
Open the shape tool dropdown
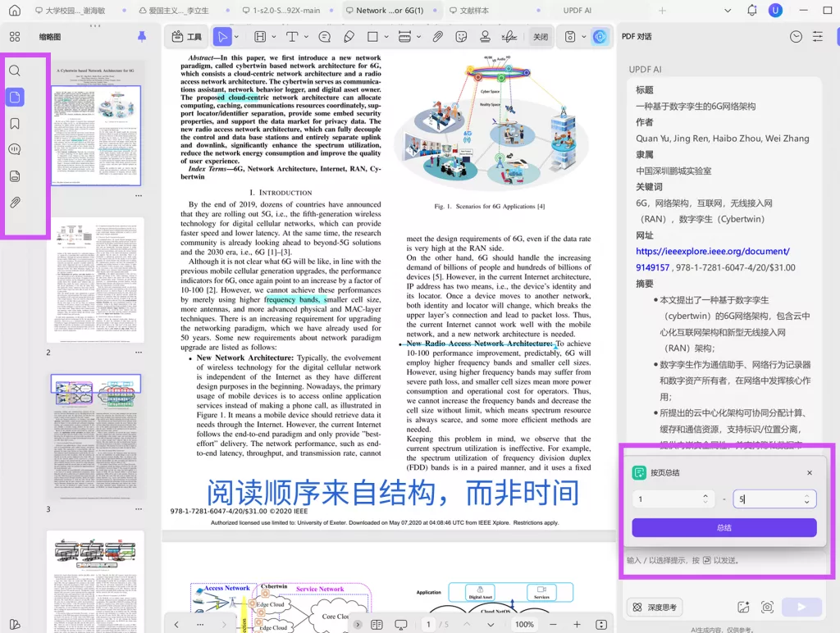pos(386,36)
